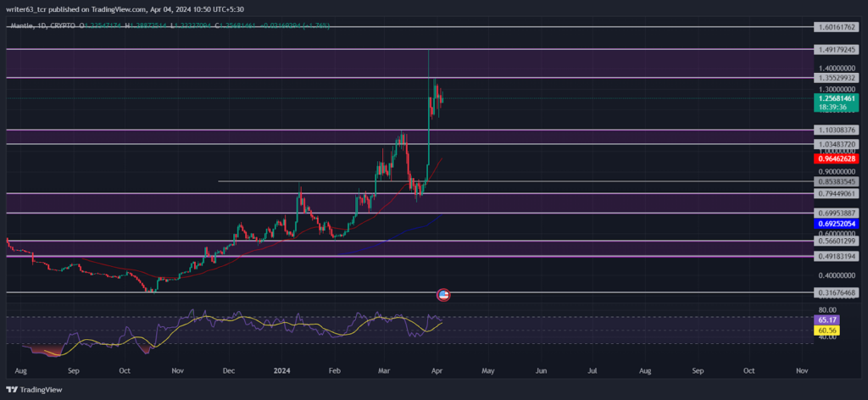
Task: Select the red 0.96462628 moving average label
Action: point(835,158)
